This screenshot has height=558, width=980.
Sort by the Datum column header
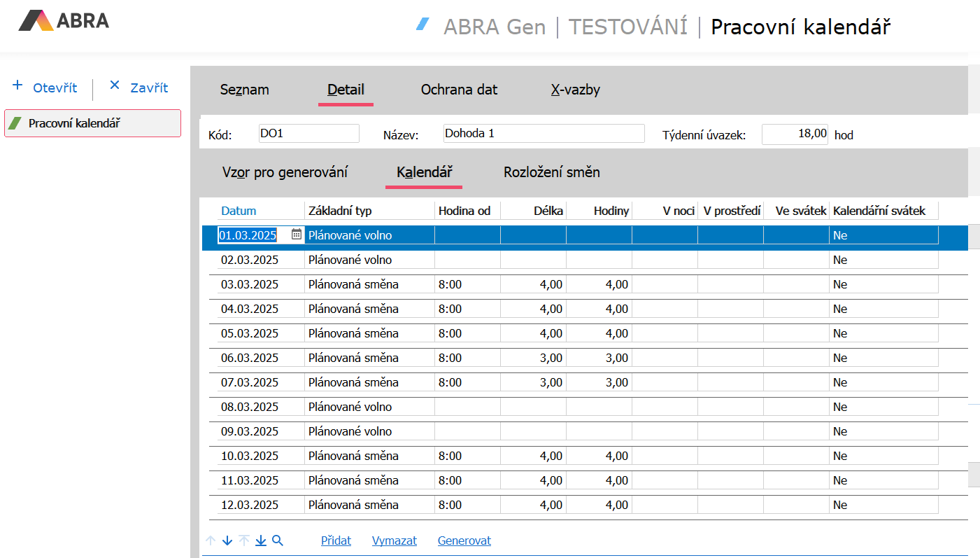click(x=239, y=211)
